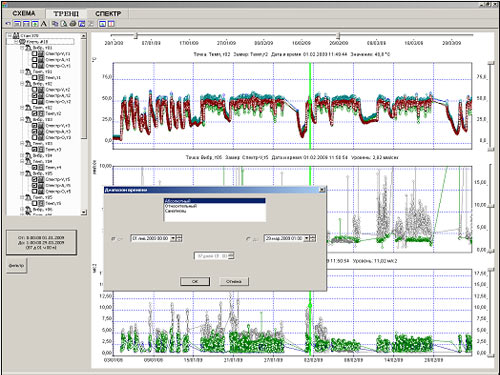Switch to the СПЕКТР tab
The image size is (500, 375).
point(108,13)
